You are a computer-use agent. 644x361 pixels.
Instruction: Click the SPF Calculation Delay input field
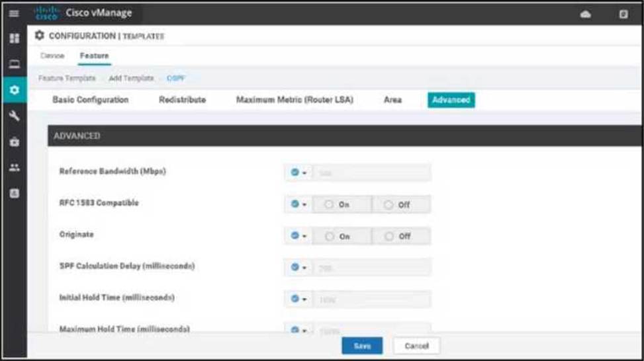372,268
